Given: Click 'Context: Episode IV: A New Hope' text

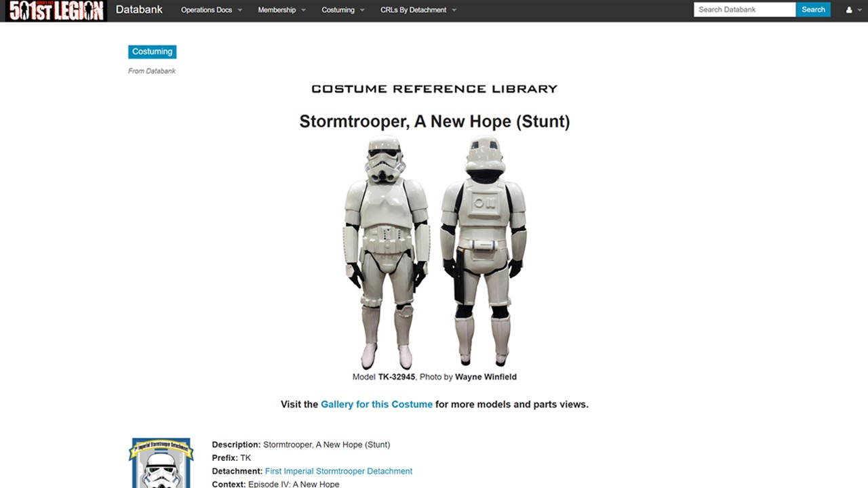Looking at the screenshot, I should pos(275,484).
